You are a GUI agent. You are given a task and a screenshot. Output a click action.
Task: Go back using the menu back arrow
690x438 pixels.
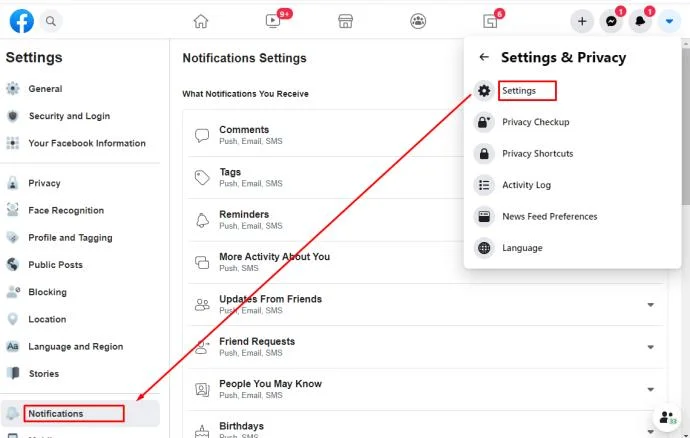click(484, 57)
